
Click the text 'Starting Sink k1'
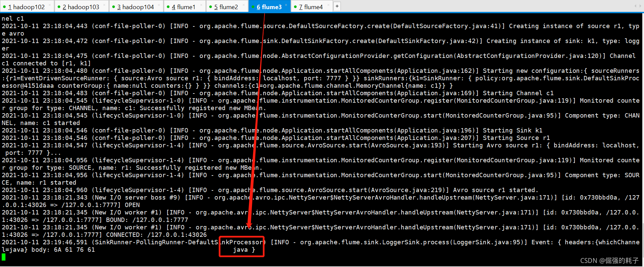513,130
